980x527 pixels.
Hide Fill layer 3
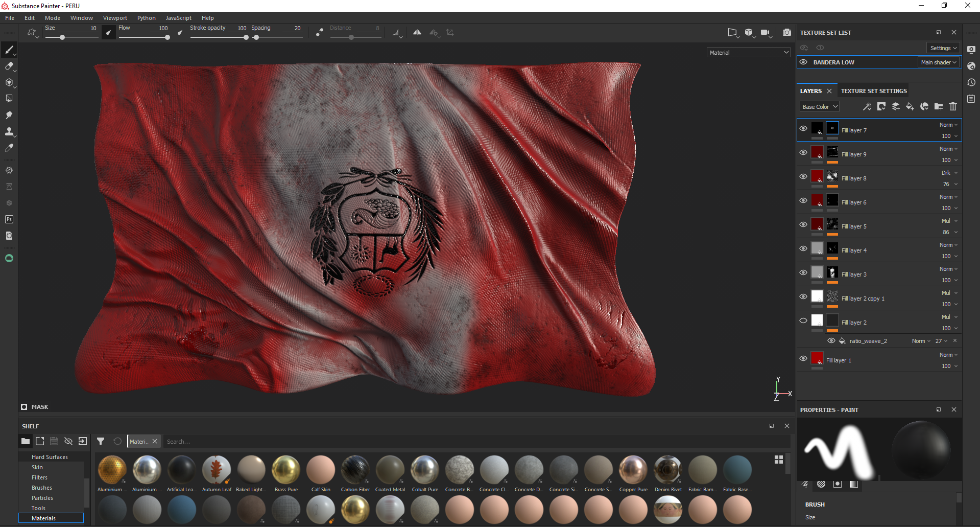[x=803, y=272]
